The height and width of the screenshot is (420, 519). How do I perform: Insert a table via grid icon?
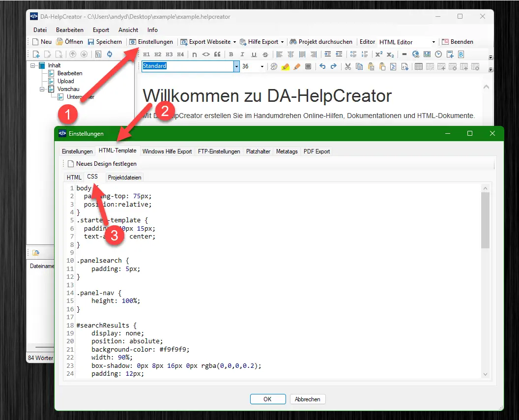point(418,66)
